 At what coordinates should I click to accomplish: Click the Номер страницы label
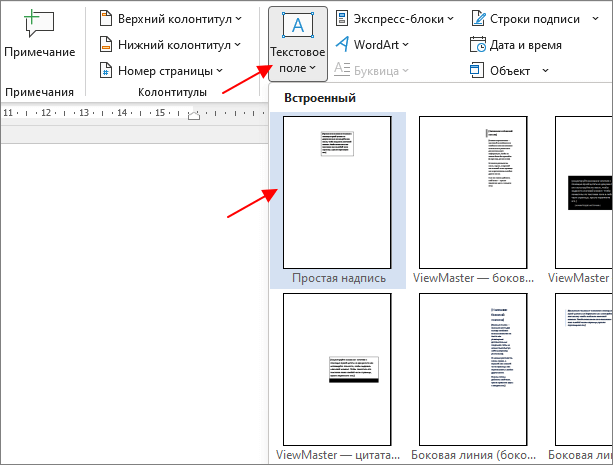[165, 71]
